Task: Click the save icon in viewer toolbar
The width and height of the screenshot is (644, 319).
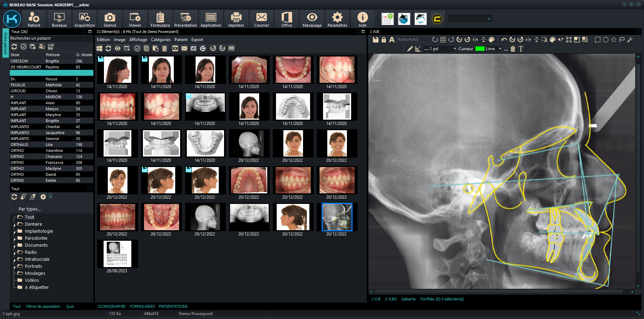Action: point(376,40)
